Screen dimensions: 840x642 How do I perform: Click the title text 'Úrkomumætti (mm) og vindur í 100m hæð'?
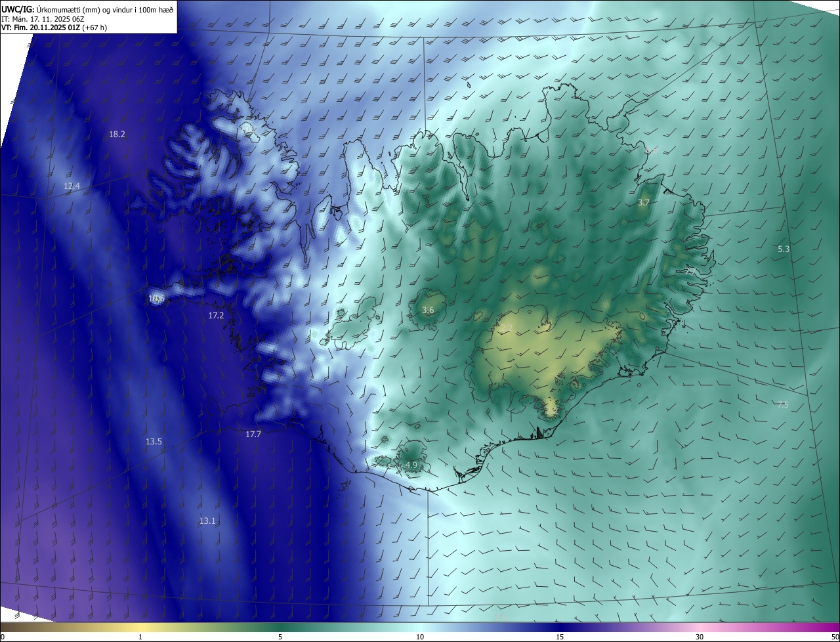[x=105, y=9]
